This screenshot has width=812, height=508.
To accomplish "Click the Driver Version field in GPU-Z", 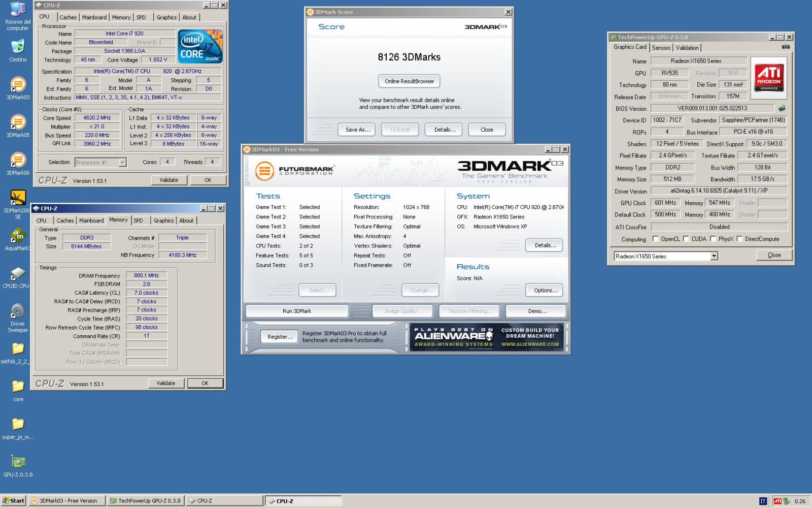I will pyautogui.click(x=719, y=191).
